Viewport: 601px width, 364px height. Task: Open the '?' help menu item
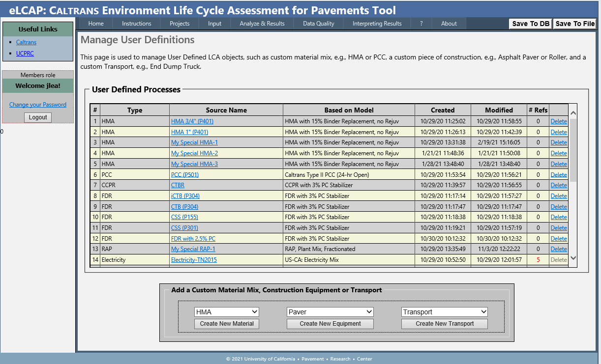[x=421, y=24]
